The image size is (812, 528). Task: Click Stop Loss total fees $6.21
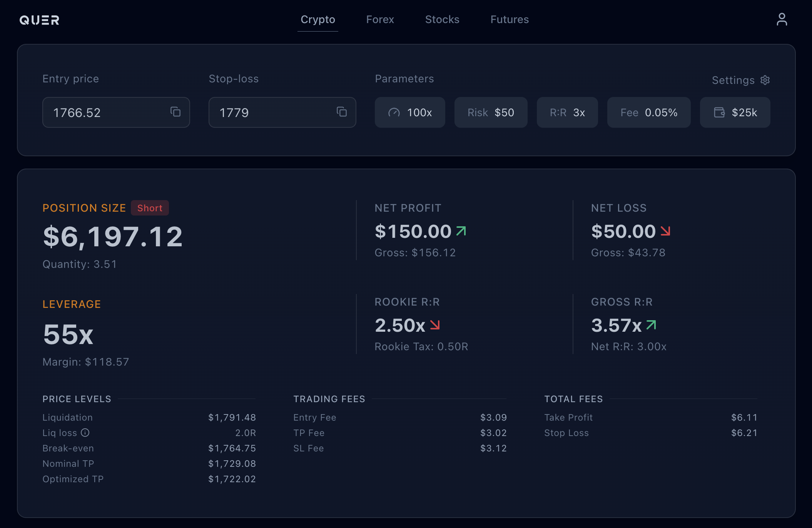(745, 433)
